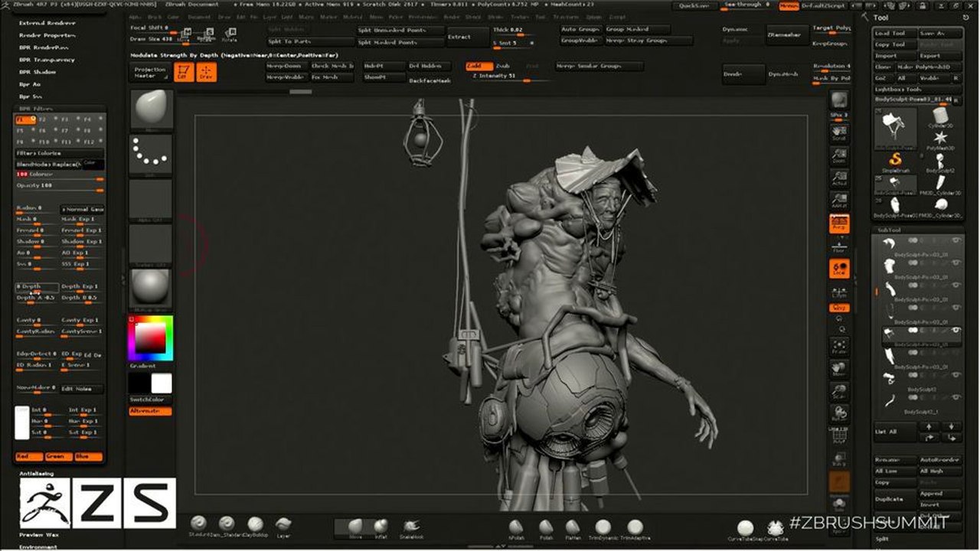Toggle the XYZ rotation icon

click(840, 307)
